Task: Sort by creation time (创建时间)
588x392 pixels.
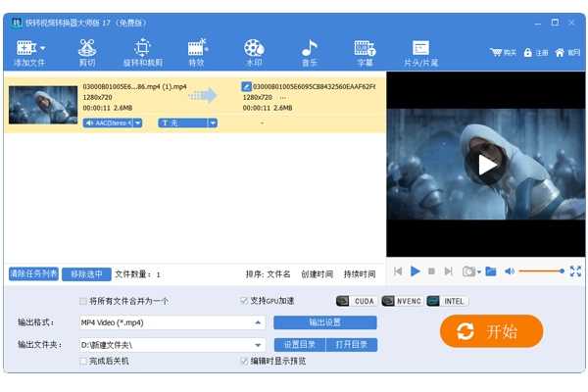Action: (x=318, y=274)
